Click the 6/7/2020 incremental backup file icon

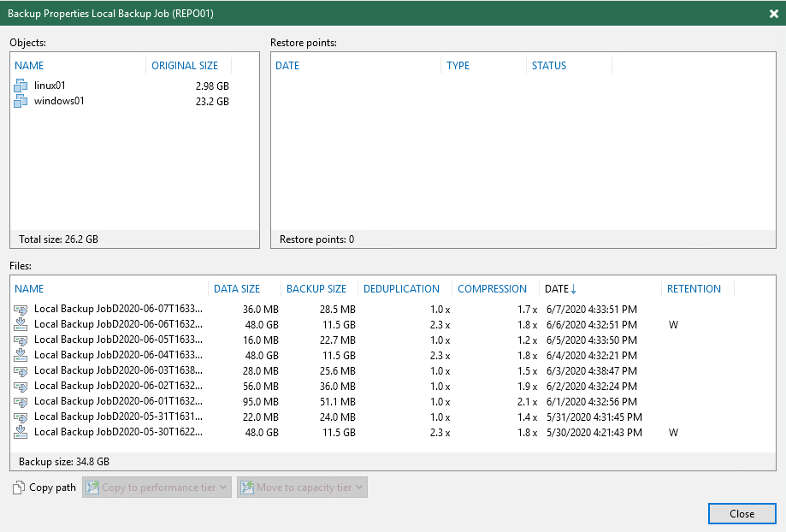[x=21, y=310]
